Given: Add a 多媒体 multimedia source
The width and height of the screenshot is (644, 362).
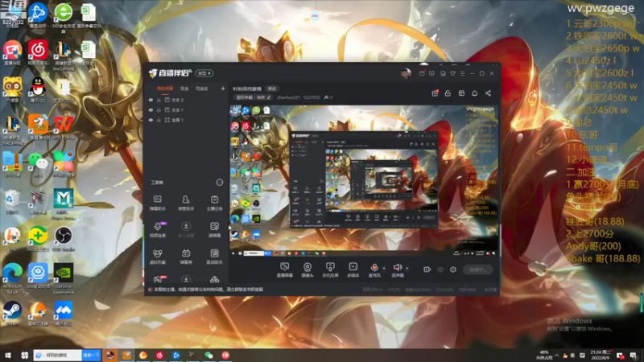Looking at the screenshot, I should pos(353,270).
